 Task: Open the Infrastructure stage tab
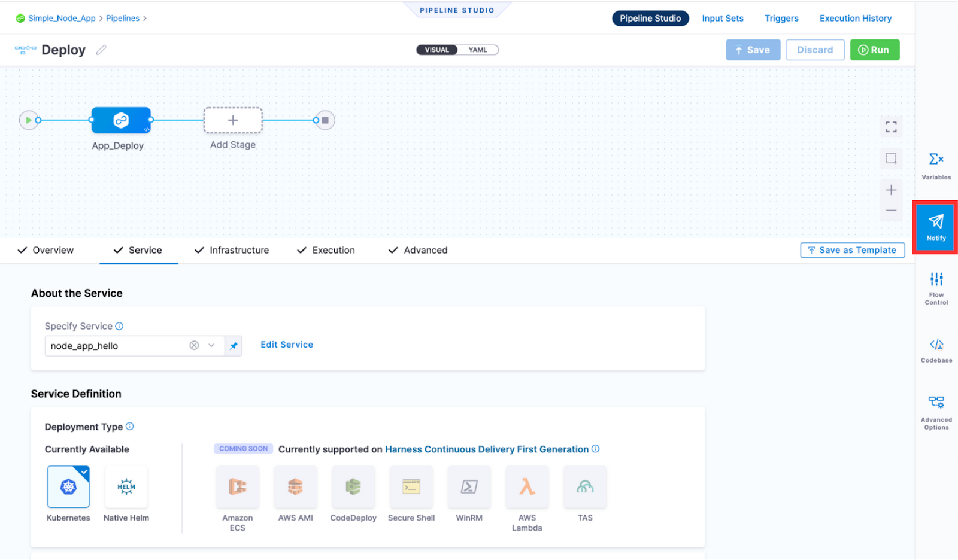click(232, 250)
